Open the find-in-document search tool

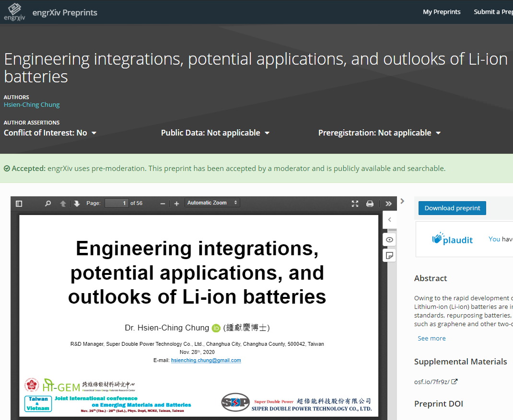pos(47,204)
